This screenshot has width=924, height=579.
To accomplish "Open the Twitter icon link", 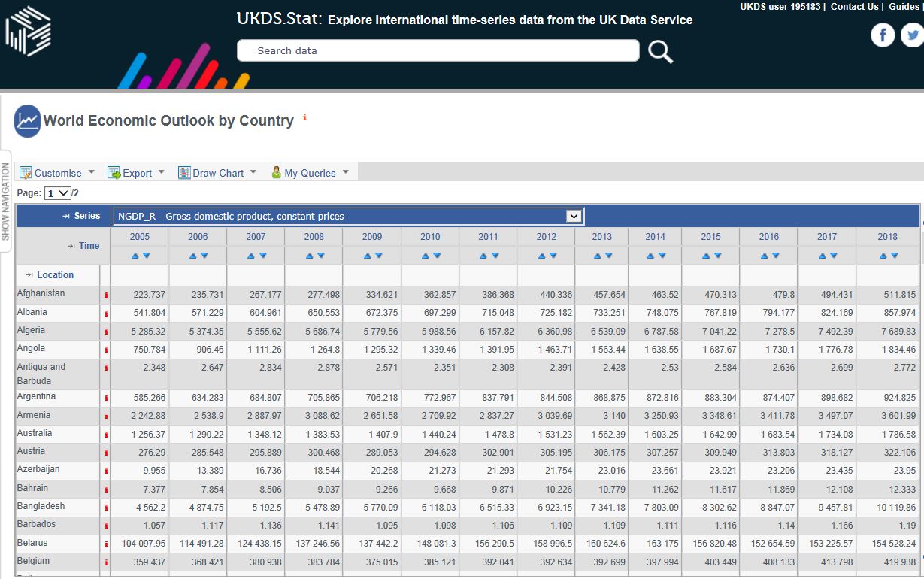I will (913, 35).
